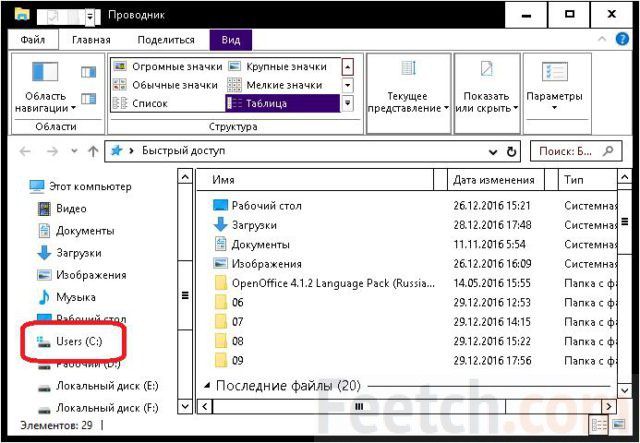Click the horizontal scrollbar thumb in file list
Image resolution: width=640 pixels, height=443 pixels.
pyautogui.click(x=359, y=406)
